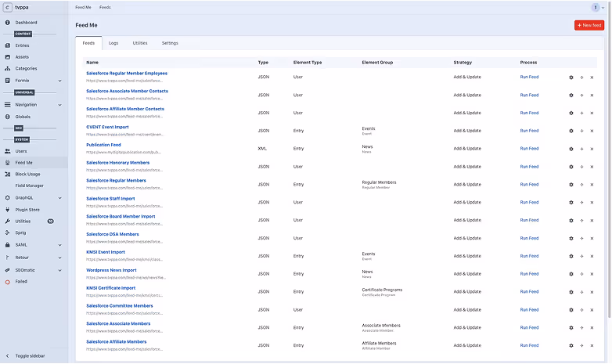Click XML type cell for Publication Feed

(262, 149)
